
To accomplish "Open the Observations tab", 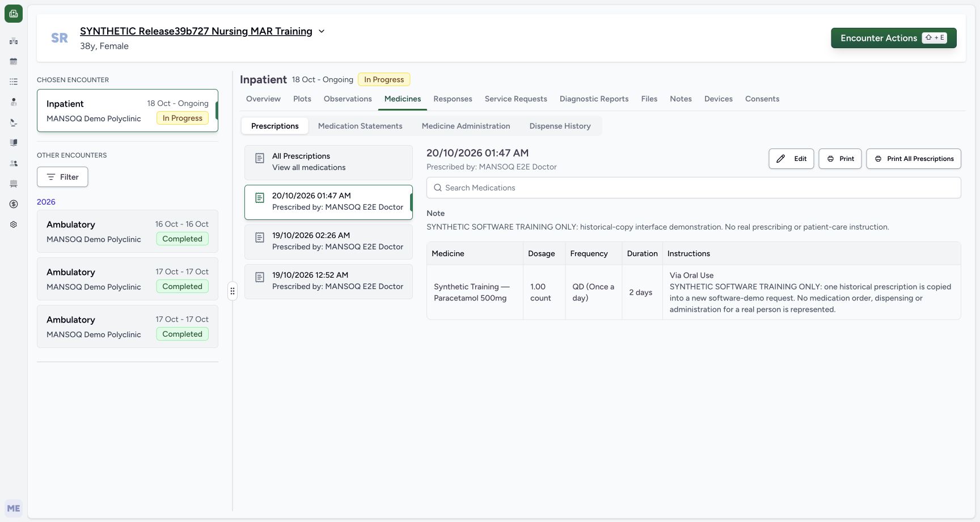I will tap(348, 99).
